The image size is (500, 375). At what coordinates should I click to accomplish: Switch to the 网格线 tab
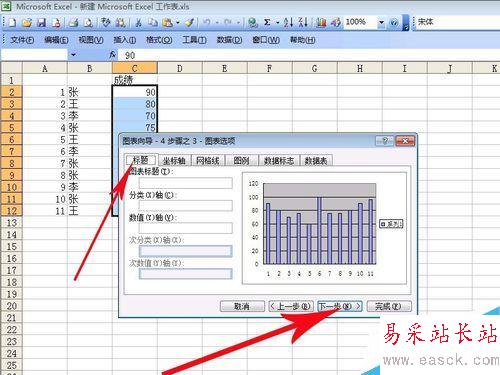(208, 161)
